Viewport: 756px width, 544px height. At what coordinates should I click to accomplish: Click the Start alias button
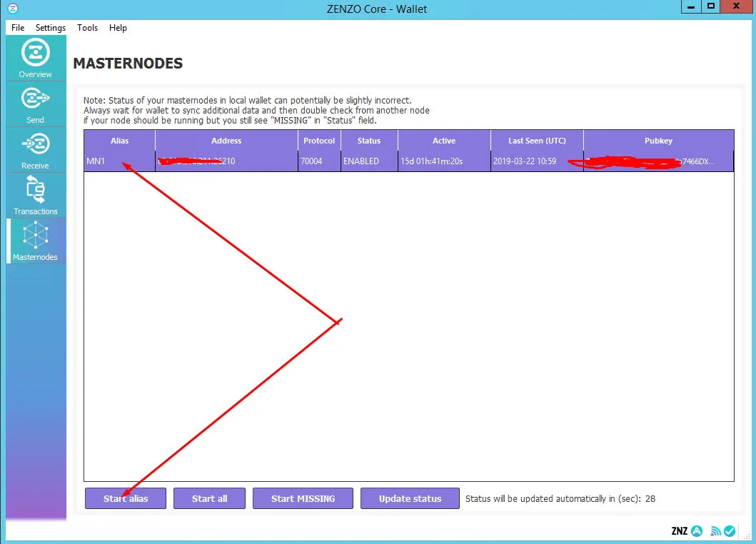pos(126,498)
